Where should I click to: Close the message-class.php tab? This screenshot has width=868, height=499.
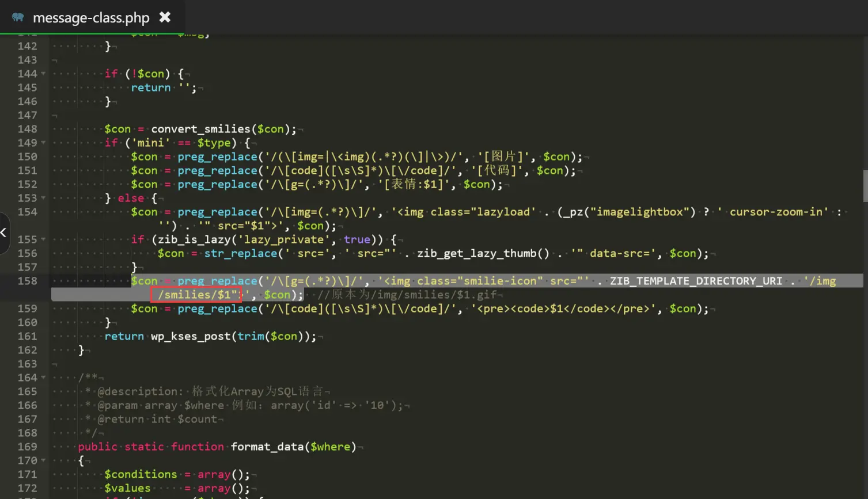tap(165, 17)
